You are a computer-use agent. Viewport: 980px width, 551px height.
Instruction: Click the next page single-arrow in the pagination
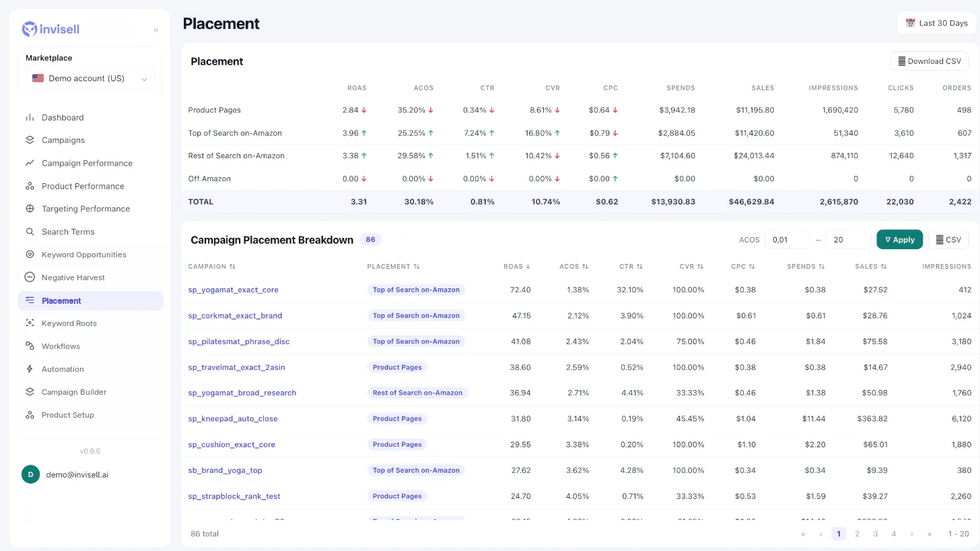(912, 533)
